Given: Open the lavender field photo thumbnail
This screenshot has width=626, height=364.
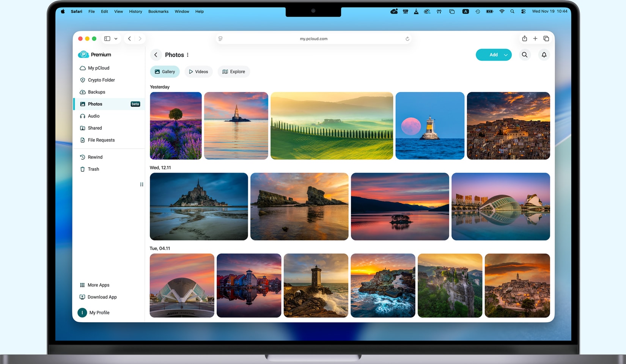Looking at the screenshot, I should click(x=176, y=126).
